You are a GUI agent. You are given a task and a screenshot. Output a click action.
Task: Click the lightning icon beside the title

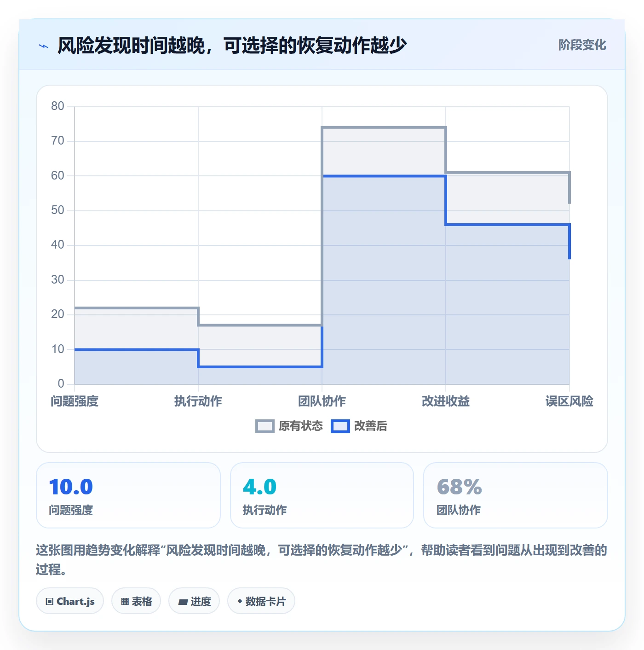tap(44, 46)
